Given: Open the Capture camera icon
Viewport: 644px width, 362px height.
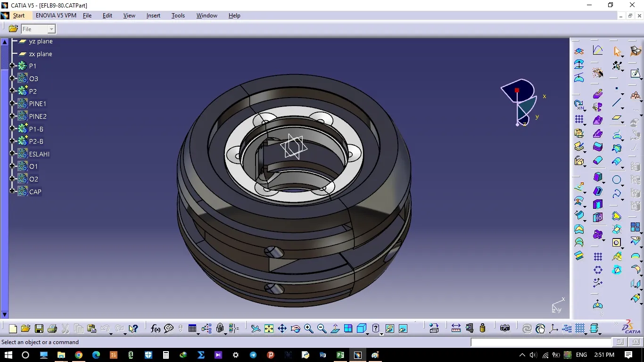Looking at the screenshot, I should pyautogui.click(x=505, y=329).
